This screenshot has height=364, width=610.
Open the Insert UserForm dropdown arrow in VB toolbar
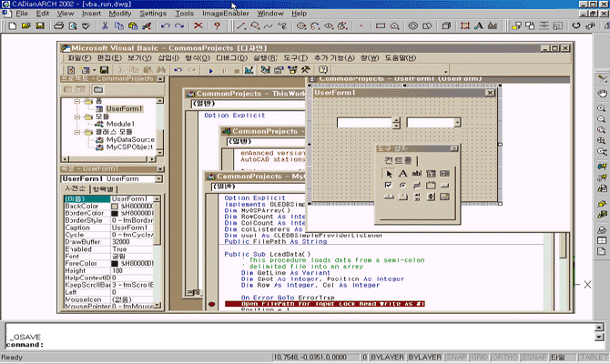[x=94, y=70]
